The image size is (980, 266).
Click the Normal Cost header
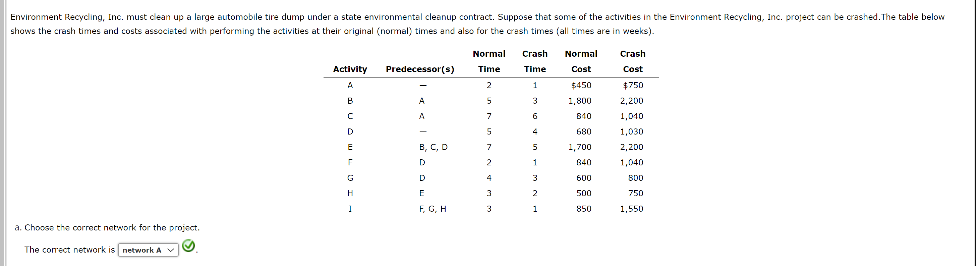pos(581,62)
